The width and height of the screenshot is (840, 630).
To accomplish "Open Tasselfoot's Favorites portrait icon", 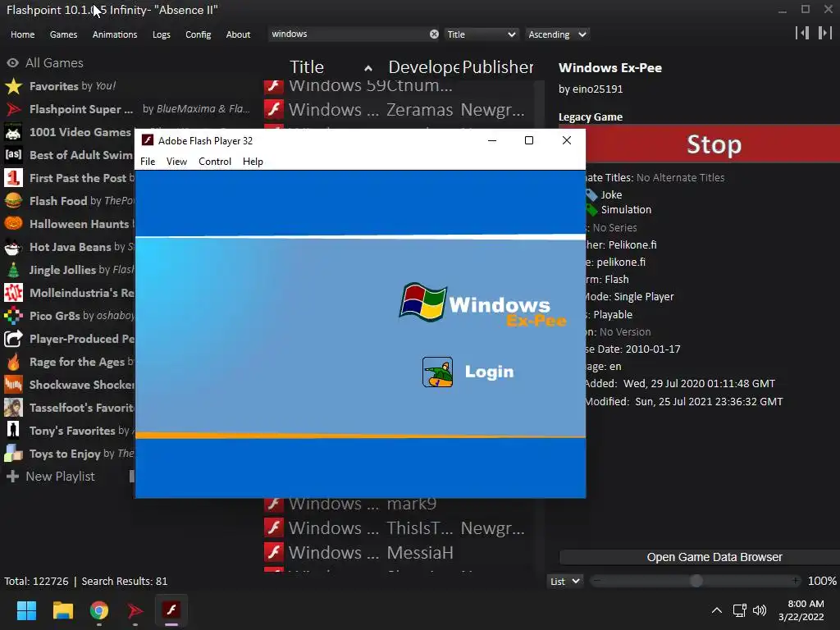I will [x=13, y=408].
